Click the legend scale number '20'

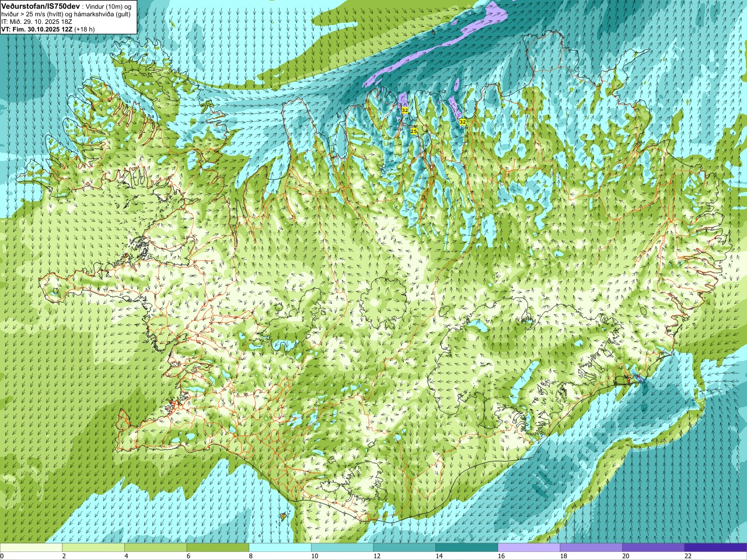click(x=626, y=556)
